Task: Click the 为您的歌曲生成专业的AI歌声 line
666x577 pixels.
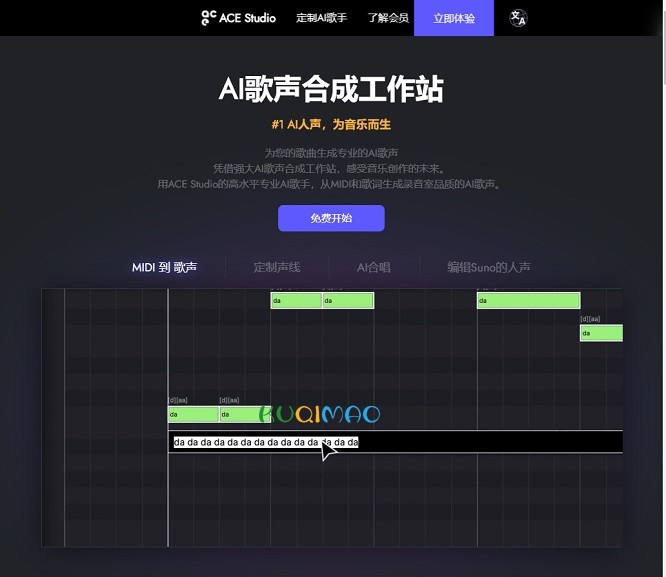Action: (x=331, y=153)
